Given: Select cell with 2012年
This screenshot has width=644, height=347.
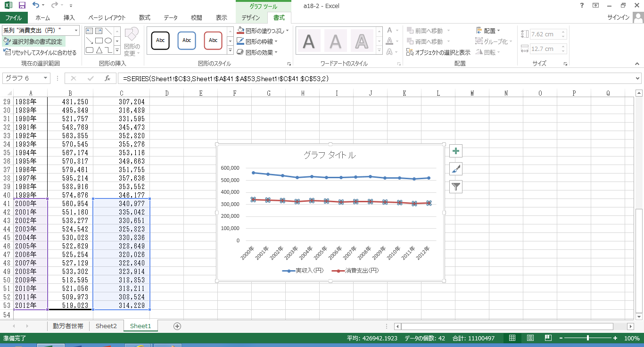Looking at the screenshot, I should tap(30, 305).
